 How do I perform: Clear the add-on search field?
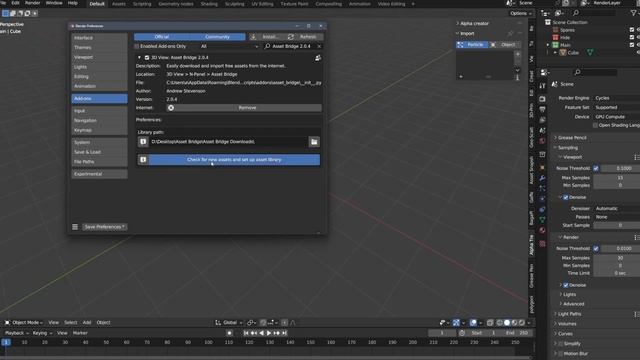pos(319,46)
